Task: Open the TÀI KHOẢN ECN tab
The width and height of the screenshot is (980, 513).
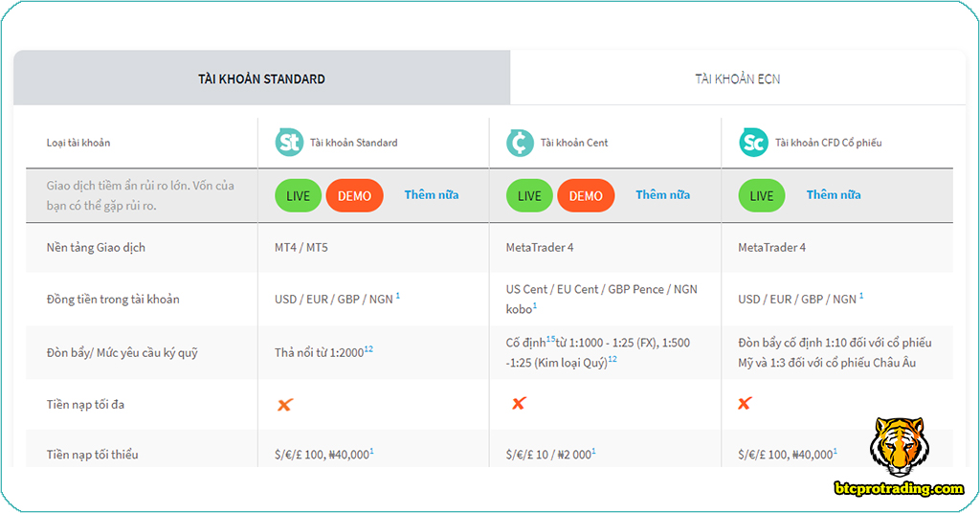Action: pyautogui.click(x=738, y=78)
